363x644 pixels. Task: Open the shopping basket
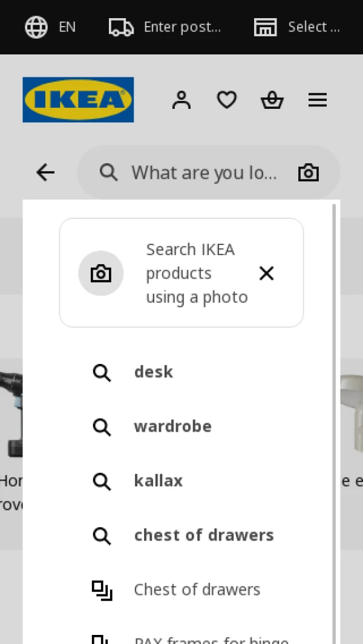[272, 100]
